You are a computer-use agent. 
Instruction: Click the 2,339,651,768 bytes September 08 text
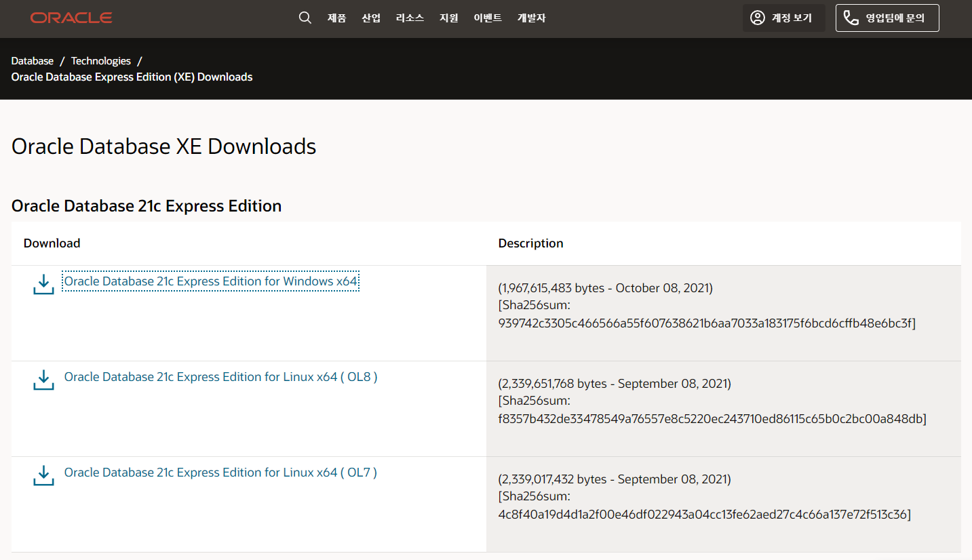pyautogui.click(x=615, y=384)
